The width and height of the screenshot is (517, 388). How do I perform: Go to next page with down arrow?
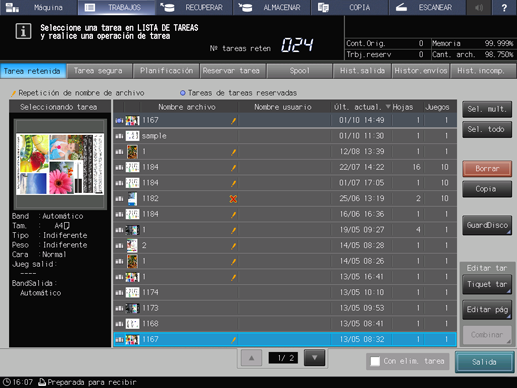tap(314, 358)
